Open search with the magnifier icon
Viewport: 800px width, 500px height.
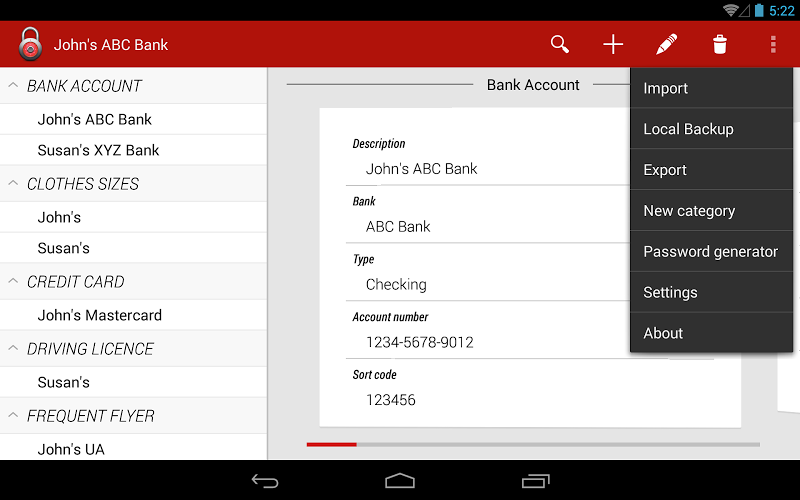(x=560, y=44)
